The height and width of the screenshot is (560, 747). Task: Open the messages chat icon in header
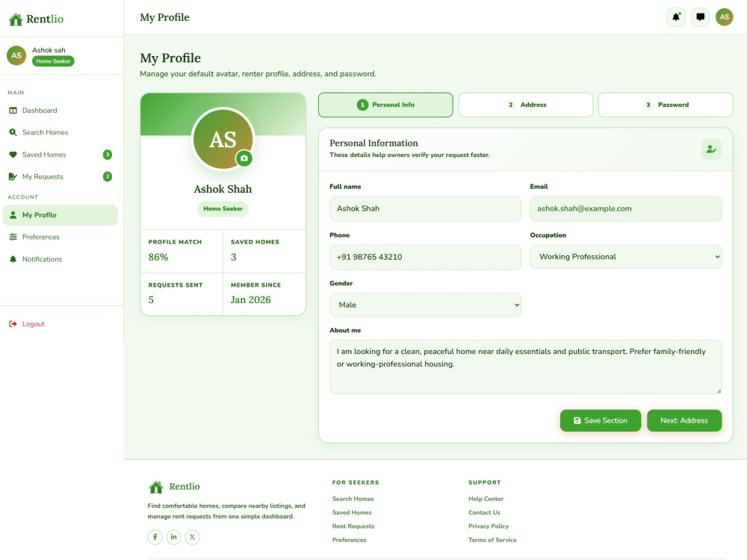[701, 17]
